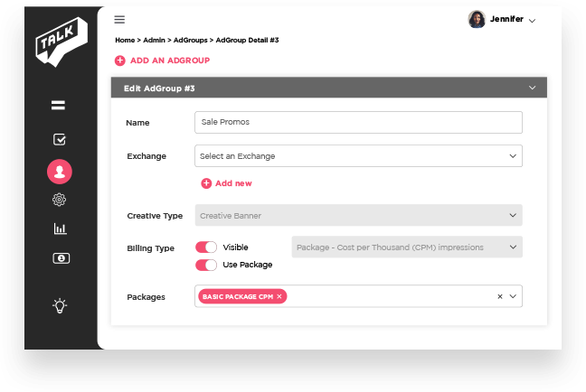The width and height of the screenshot is (586, 392).
Task: Remove the BASIC PACKAGE CPM tag
Action: pyautogui.click(x=279, y=296)
